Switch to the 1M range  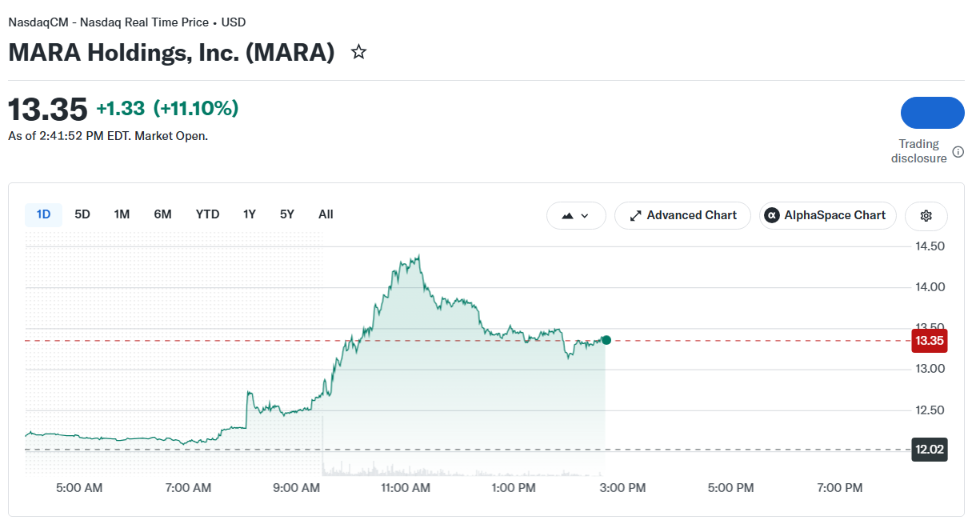pos(122,215)
